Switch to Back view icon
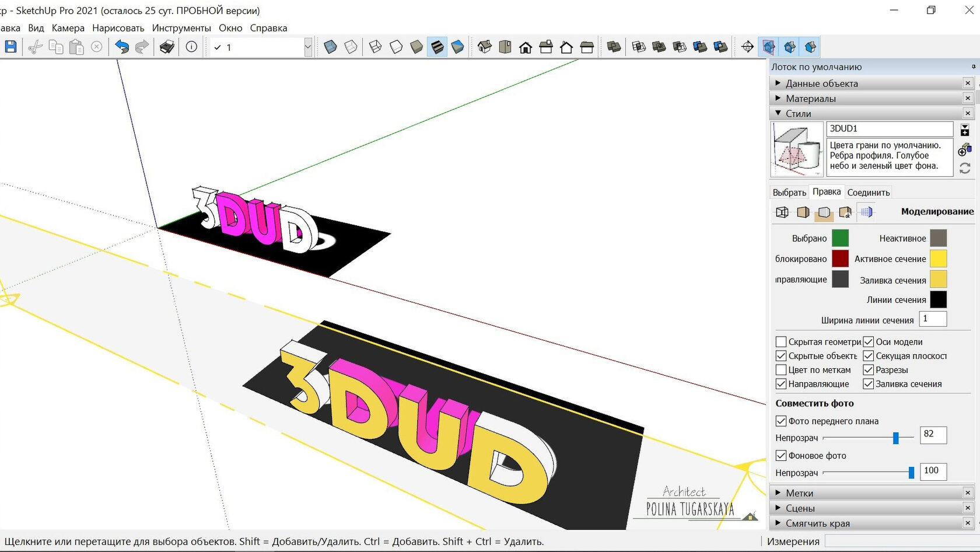This screenshot has width=980, height=552. click(x=566, y=47)
